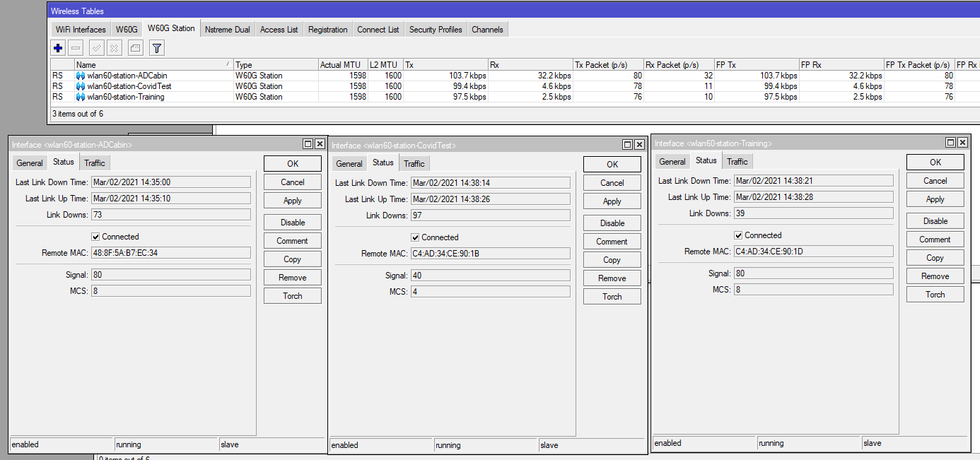Select the wlan60-station-ADCabin interface icon
Image resolution: width=980 pixels, height=460 pixels.
pyautogui.click(x=81, y=76)
